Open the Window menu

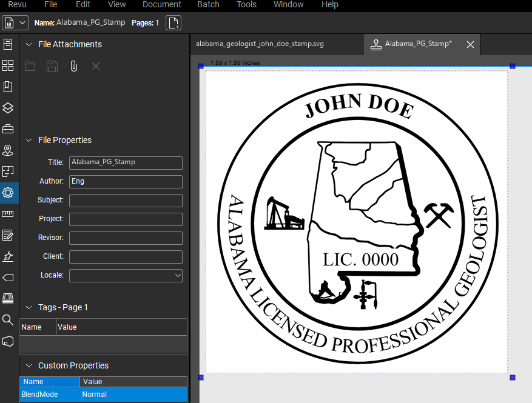(288, 4)
